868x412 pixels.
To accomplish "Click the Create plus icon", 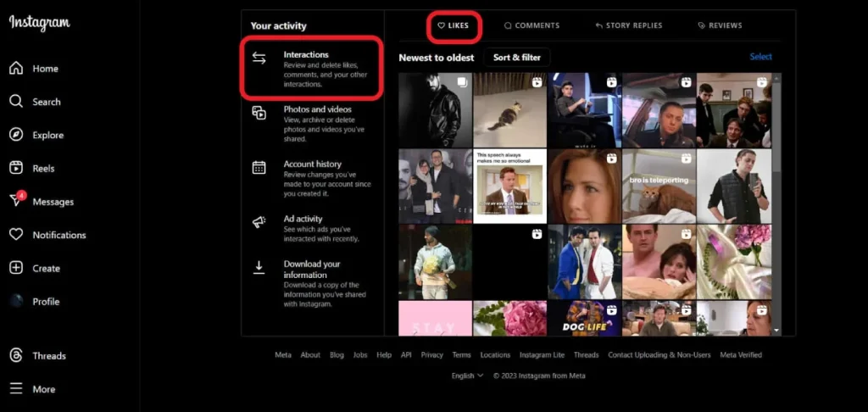I will pos(17,268).
